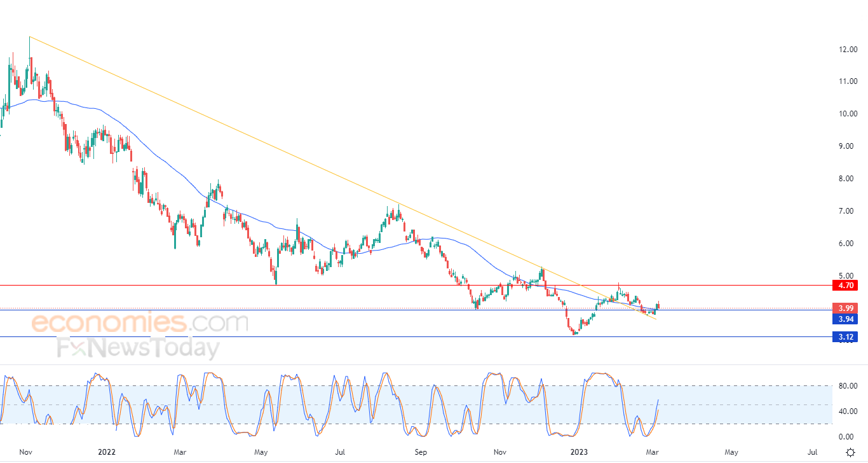Click the 2022 year label on time axis
Viewport: 868px width, 463px height.
[107, 452]
